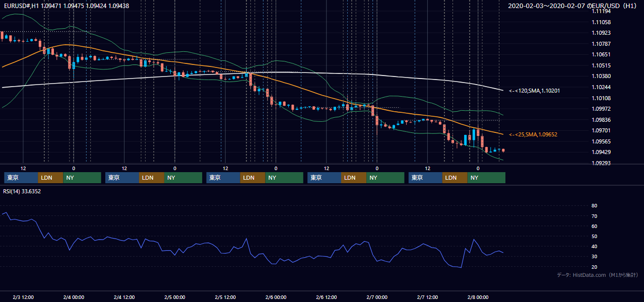The image size is (644, 302).
Task: Click the 1.09293 price axis value
Action: click(601, 163)
